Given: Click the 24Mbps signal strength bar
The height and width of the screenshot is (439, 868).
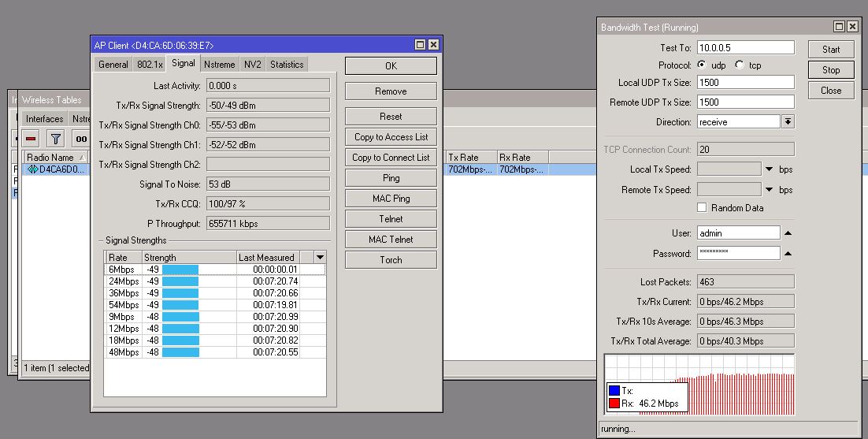Looking at the screenshot, I should pyautogui.click(x=180, y=281).
